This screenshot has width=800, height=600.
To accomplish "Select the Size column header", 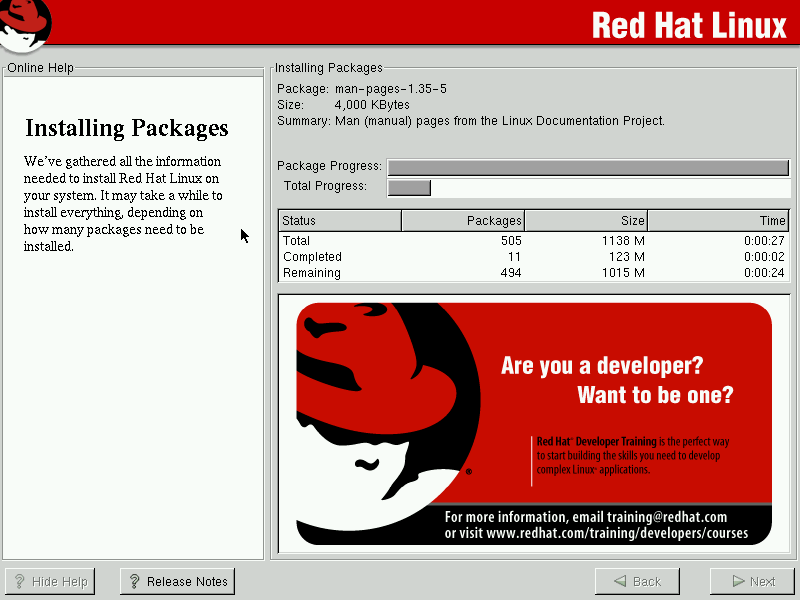I will click(x=586, y=220).
